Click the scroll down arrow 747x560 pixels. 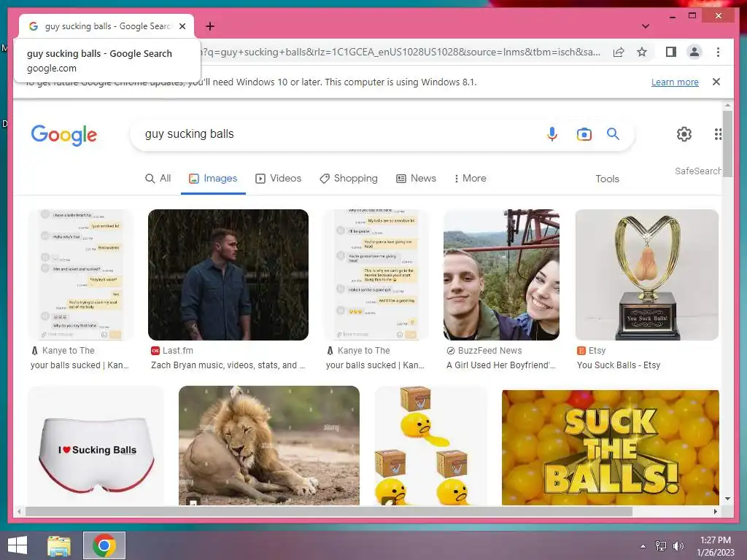(727, 499)
